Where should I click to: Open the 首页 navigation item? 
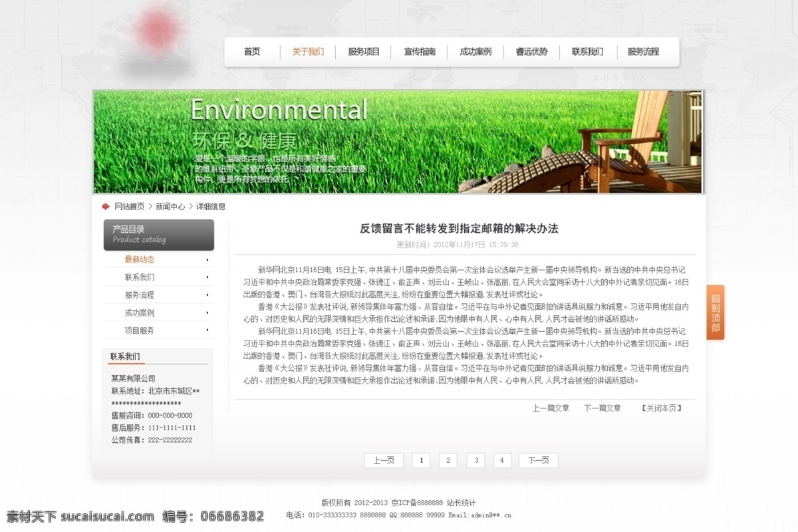coord(252,52)
